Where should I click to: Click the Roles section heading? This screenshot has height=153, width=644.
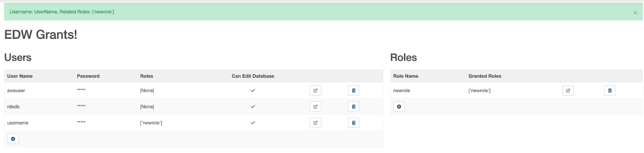[x=404, y=57]
